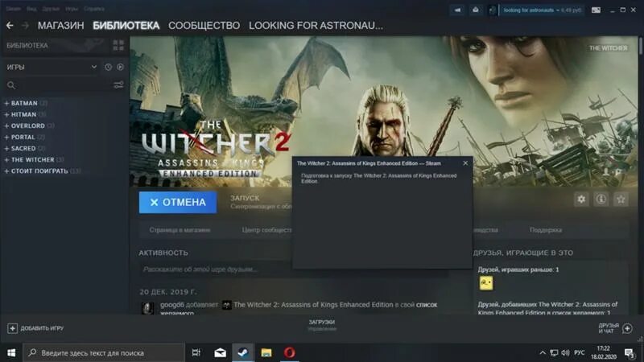Open googd6 user avatar in activity

tap(148, 308)
